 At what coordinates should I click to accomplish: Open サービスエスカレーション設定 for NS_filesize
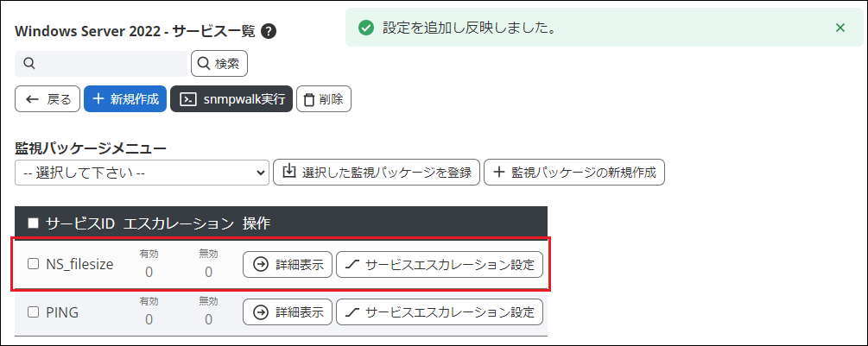[440, 264]
